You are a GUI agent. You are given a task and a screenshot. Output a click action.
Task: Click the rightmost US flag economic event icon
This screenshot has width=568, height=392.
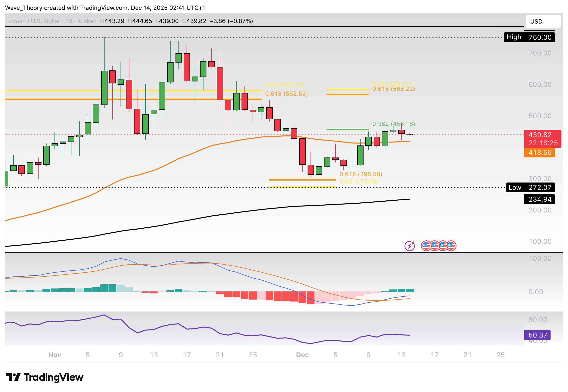coord(452,246)
